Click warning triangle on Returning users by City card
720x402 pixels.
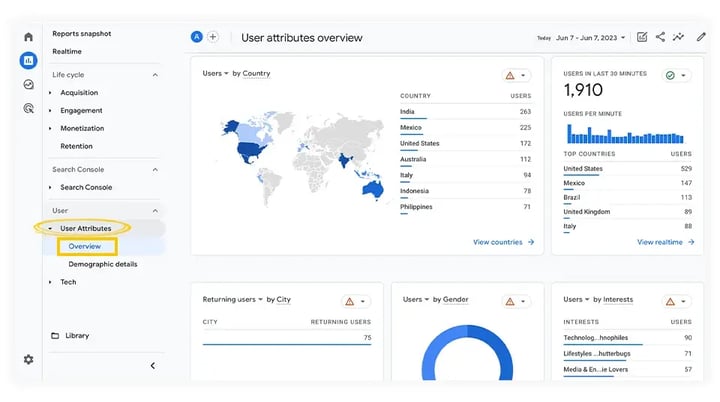coord(350,301)
